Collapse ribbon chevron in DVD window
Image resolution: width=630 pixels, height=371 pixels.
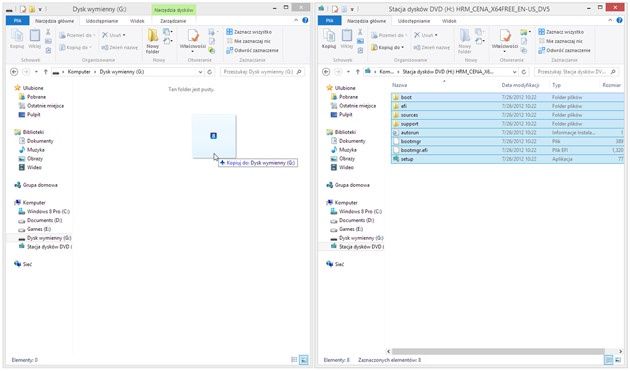(610, 20)
